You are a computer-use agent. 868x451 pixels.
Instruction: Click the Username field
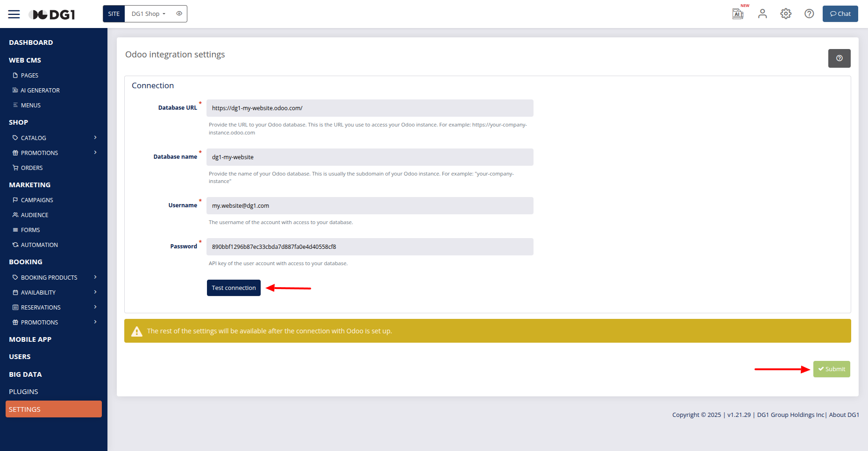tap(370, 205)
